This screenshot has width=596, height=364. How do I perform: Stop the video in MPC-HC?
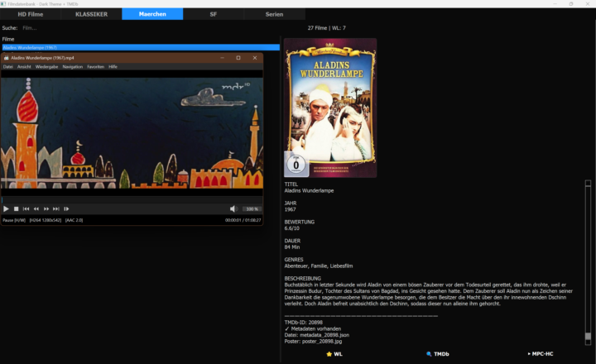16,208
